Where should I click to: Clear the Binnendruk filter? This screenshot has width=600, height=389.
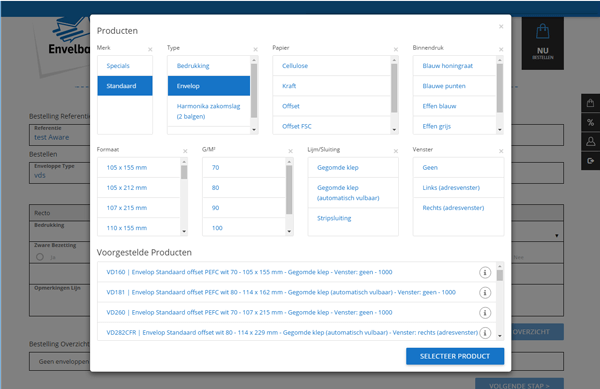coord(501,49)
